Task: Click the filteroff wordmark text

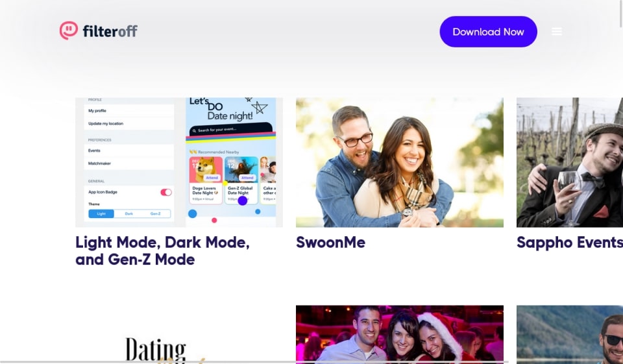Action: tap(110, 31)
